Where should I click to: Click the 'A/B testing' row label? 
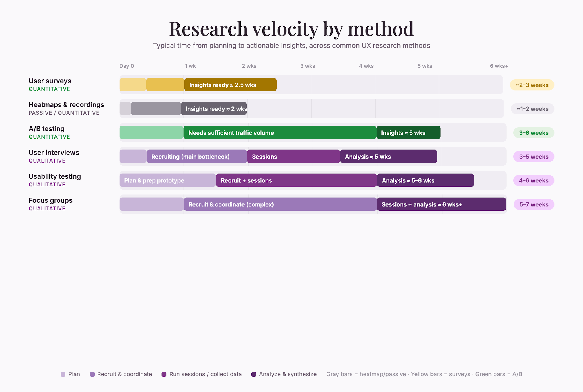47,129
